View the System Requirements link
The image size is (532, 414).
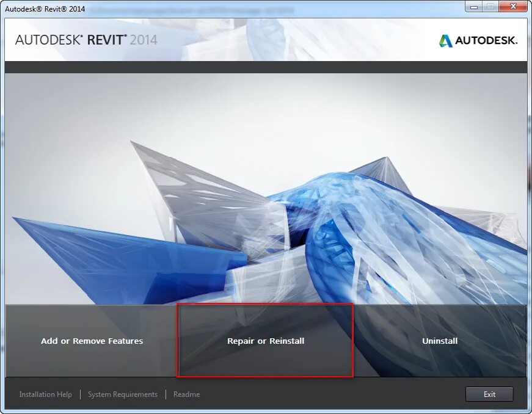click(x=123, y=394)
